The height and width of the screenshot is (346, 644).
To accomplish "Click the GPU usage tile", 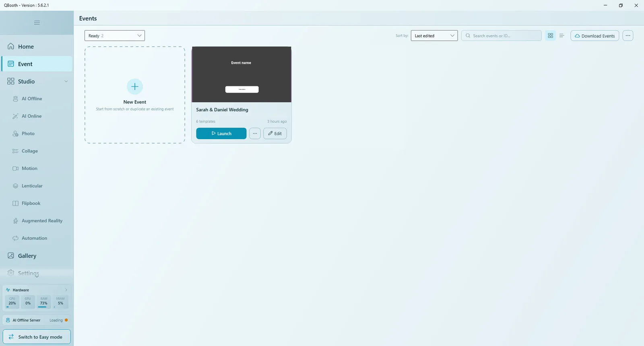I will 28,302.
